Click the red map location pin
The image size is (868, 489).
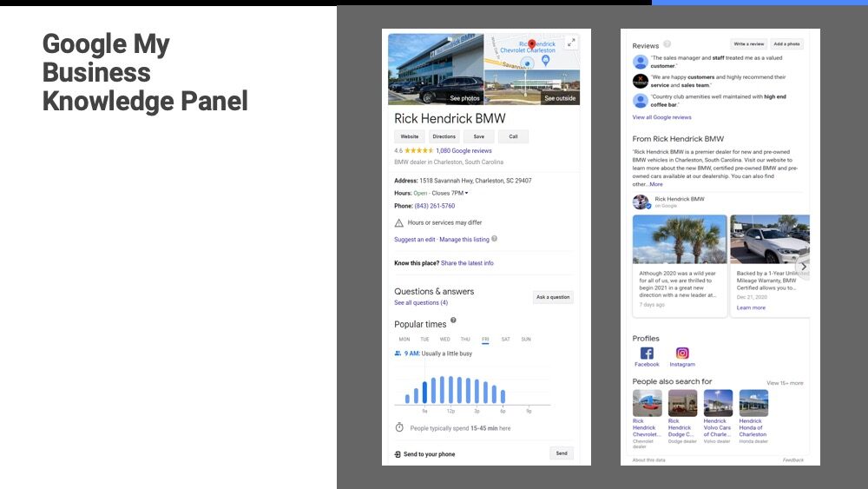pos(532,44)
